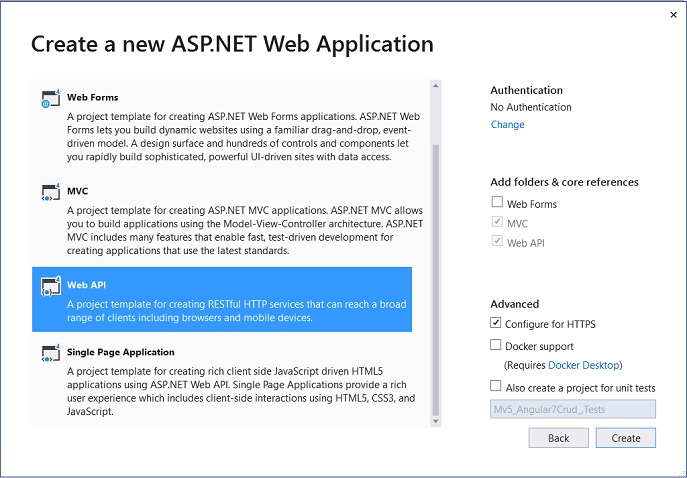Image resolution: width=687 pixels, height=478 pixels.
Task: Click the MVC template icon
Action: (51, 192)
